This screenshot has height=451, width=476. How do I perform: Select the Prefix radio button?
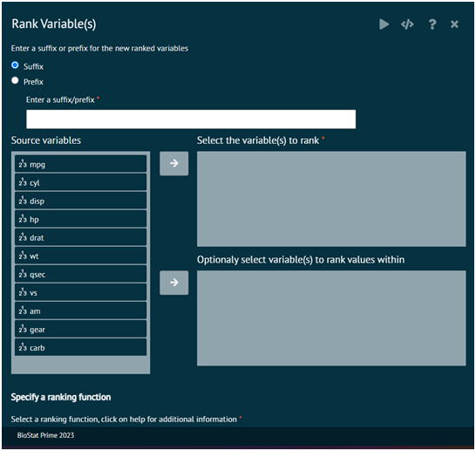point(15,80)
